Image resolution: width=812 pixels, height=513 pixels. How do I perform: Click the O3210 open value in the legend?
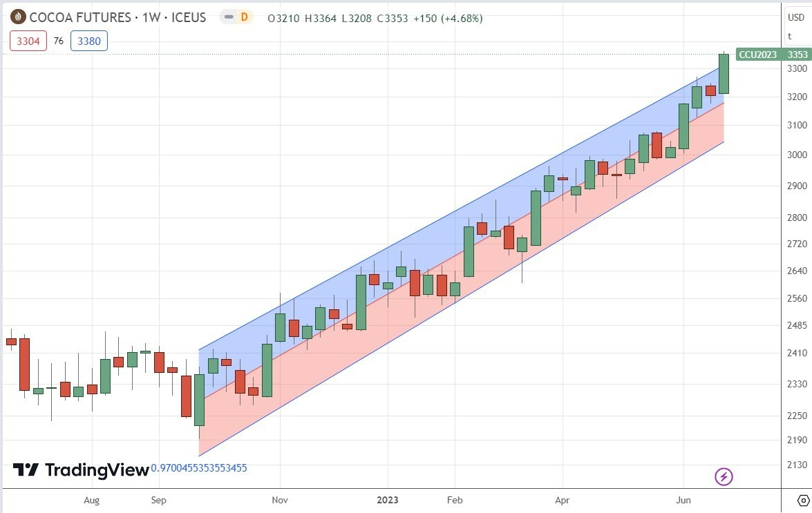[283, 19]
